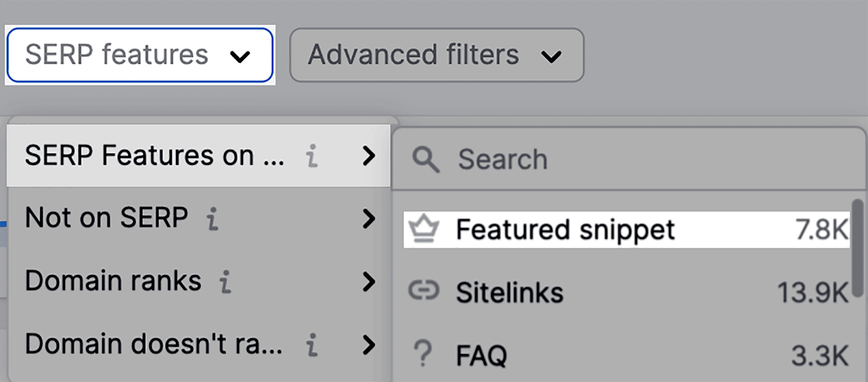Expand the Domain ranks submenu arrow

(x=369, y=282)
